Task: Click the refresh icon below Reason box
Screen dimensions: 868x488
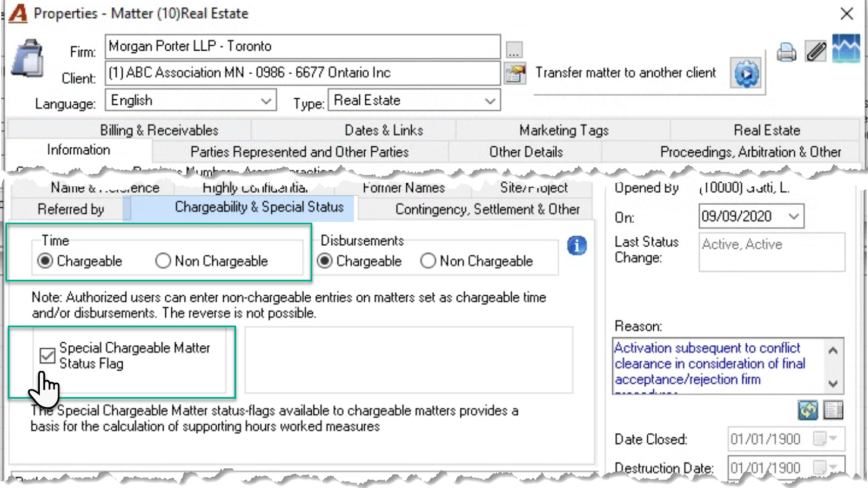Action: [808, 410]
